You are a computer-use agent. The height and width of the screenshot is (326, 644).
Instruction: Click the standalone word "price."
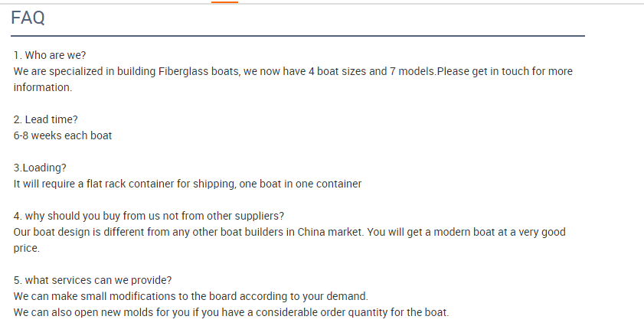pyautogui.click(x=26, y=248)
